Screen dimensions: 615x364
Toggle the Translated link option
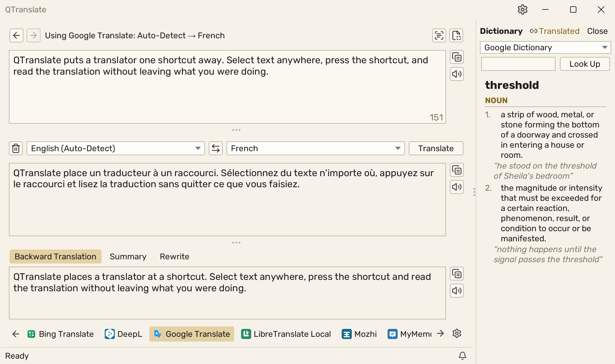555,31
